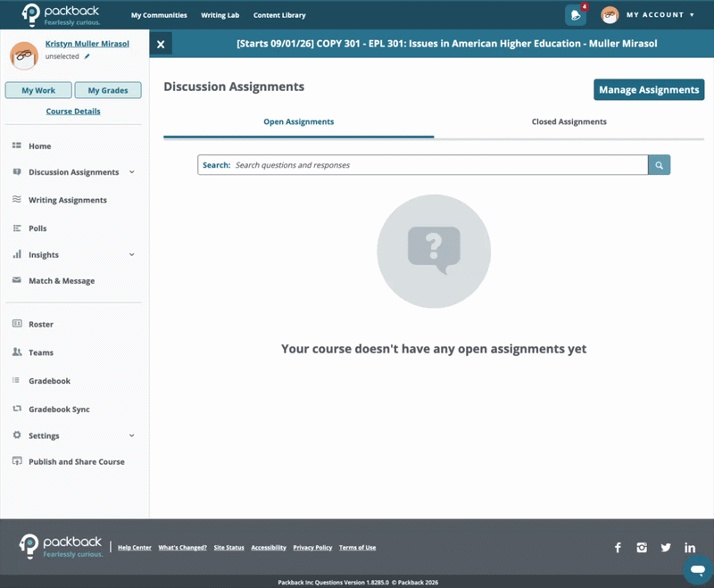
Task: Select Polls in the sidebar
Action: pyautogui.click(x=37, y=228)
